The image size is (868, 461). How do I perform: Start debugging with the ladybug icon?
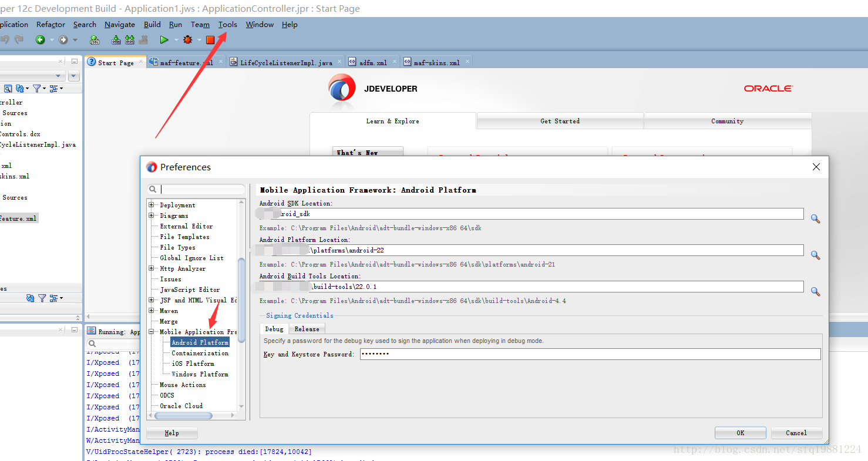pos(187,40)
